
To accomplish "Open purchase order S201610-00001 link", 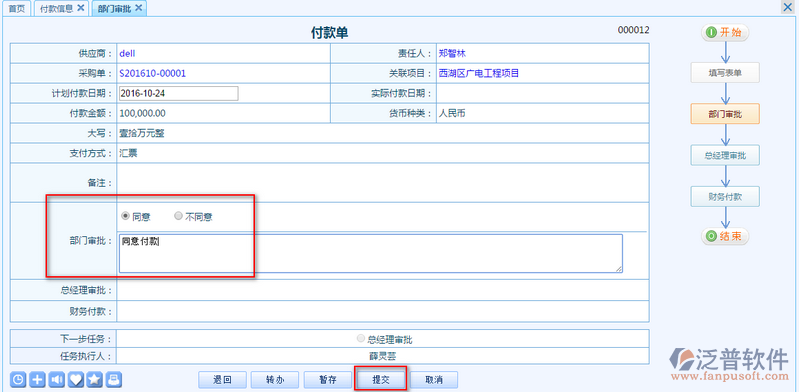I will [152, 73].
